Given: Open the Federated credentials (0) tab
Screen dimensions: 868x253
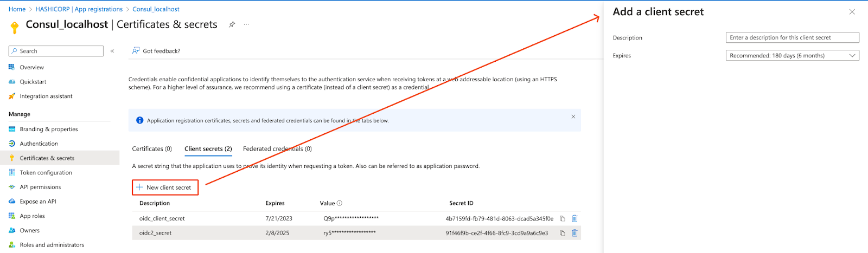Looking at the screenshot, I should [x=277, y=148].
